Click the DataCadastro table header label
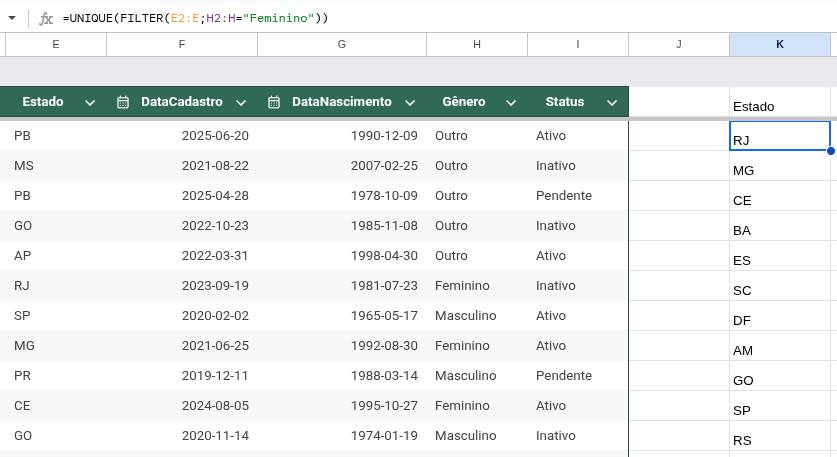The height and width of the screenshot is (457, 837). [x=181, y=101]
